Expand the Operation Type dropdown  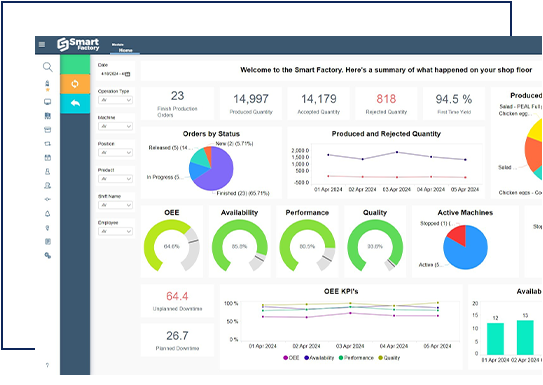point(115,100)
